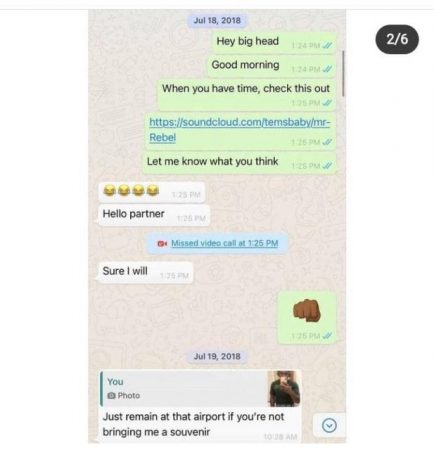
Task: Select the "Sure I will" reply
Action: [x=146, y=272]
